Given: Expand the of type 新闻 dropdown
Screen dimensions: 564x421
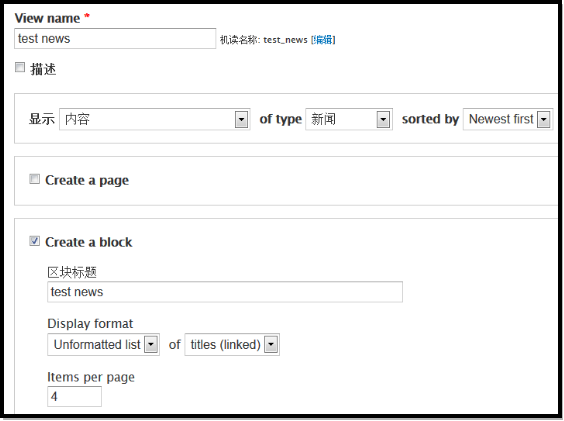Looking at the screenshot, I should pos(349,119).
